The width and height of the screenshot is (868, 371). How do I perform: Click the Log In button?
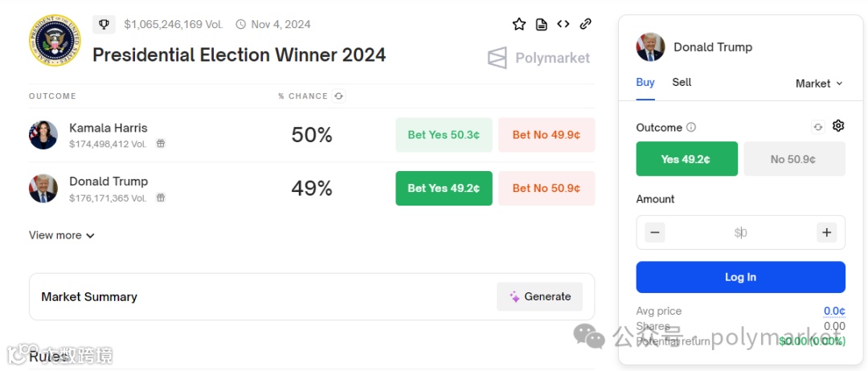tap(740, 277)
